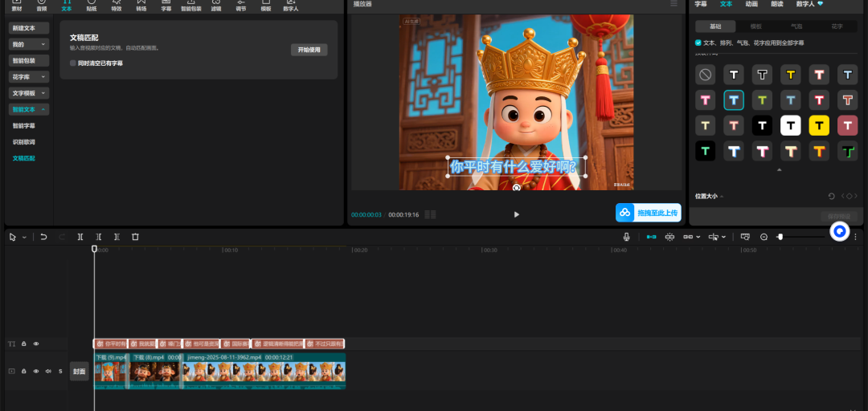Click the undo arrow in timeline toolbar
868x411 pixels.
tap(43, 237)
